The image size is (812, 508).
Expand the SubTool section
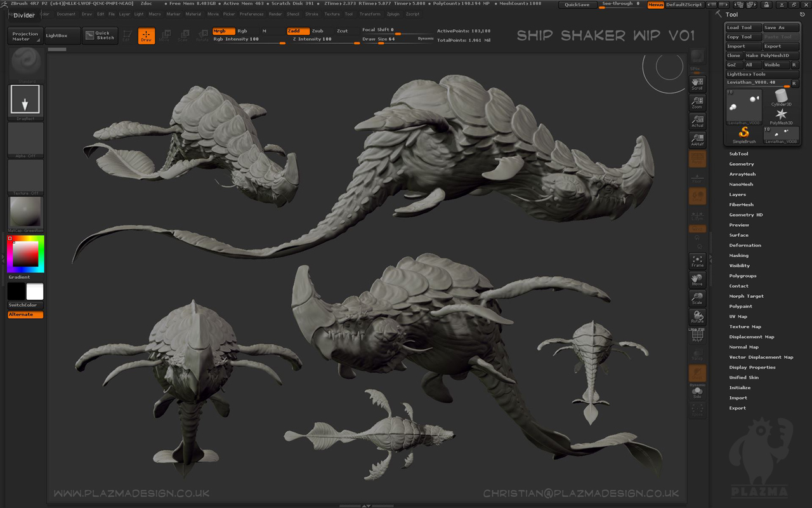[x=738, y=154]
